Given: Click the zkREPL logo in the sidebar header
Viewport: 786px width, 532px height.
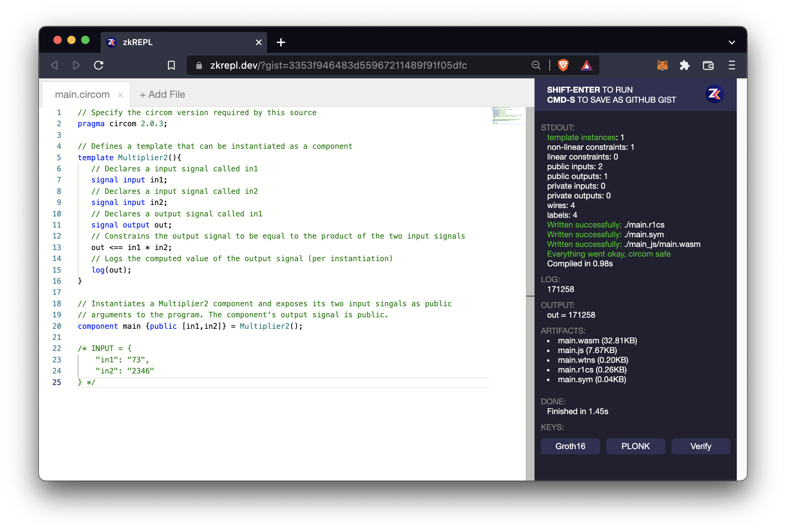Looking at the screenshot, I should click(714, 94).
